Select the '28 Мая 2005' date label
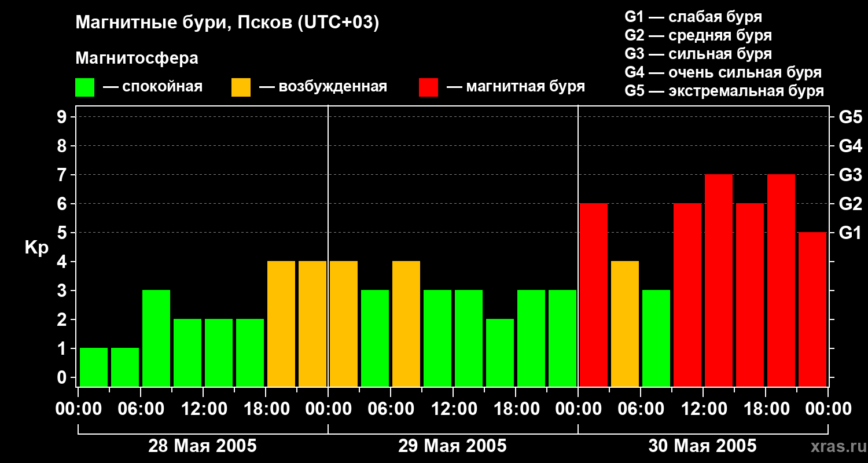The height and width of the screenshot is (463, 868). pos(203,446)
